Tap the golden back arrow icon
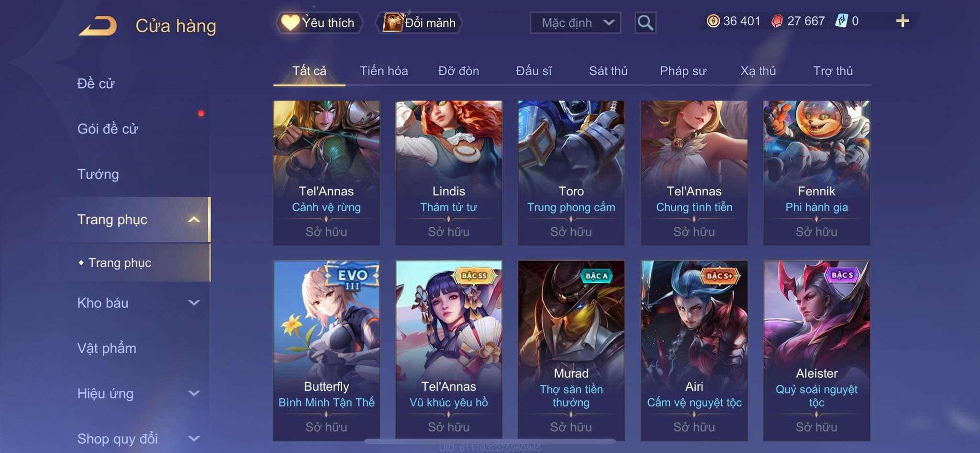980x453 pixels. coord(98,26)
